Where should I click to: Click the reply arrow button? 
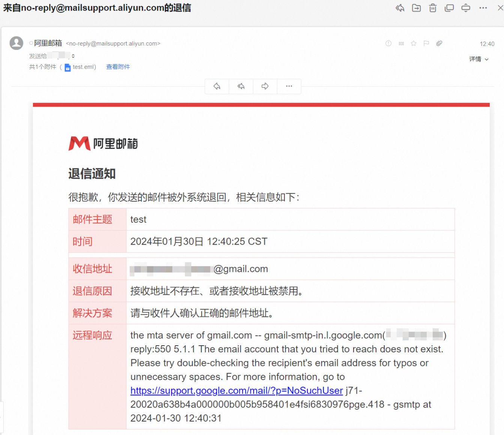click(x=217, y=86)
